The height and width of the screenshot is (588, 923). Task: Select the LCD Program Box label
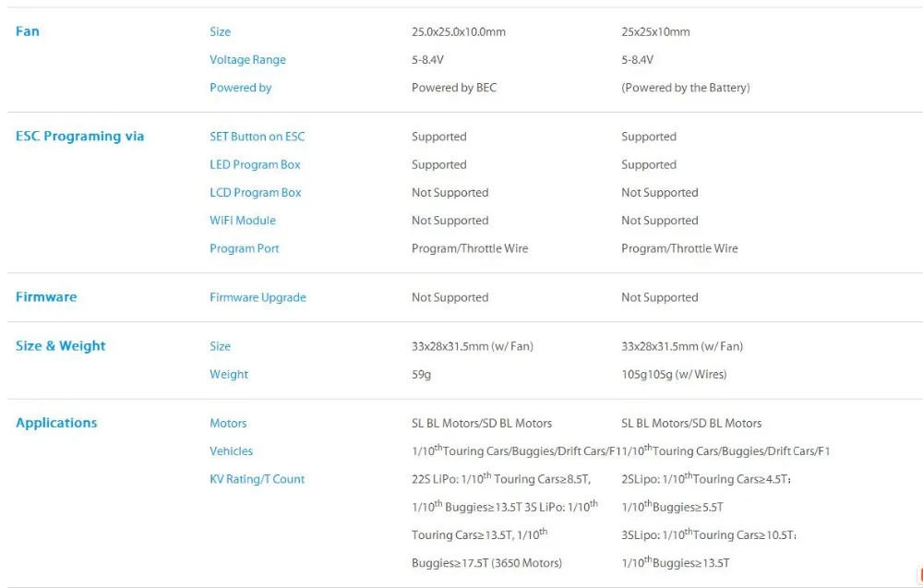255,193
